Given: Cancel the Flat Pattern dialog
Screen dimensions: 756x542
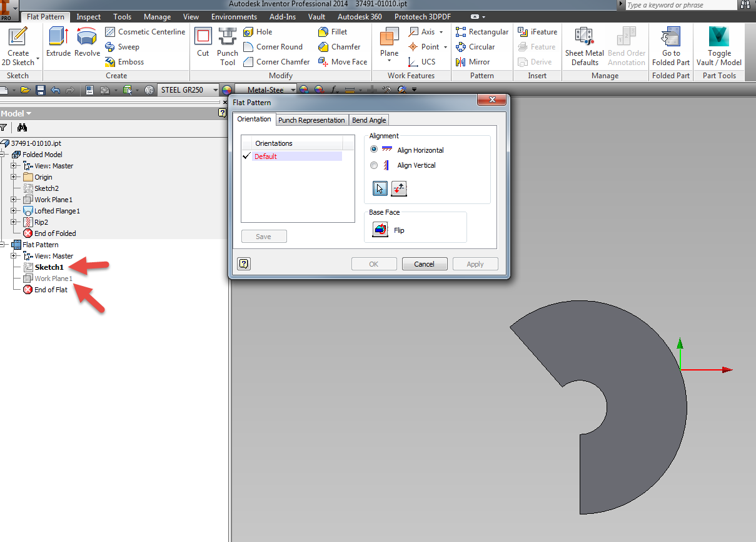Looking at the screenshot, I should click(x=424, y=264).
